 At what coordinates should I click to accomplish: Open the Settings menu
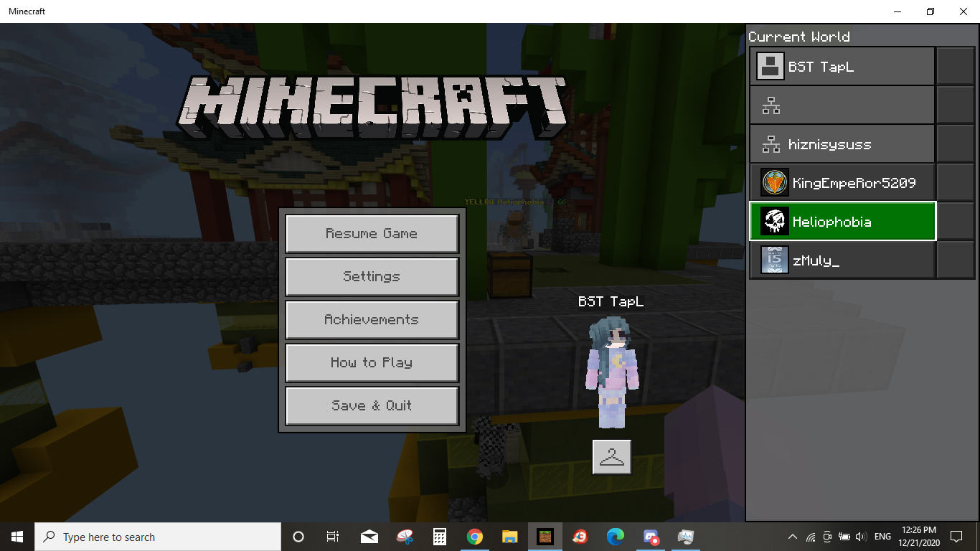[x=372, y=277]
